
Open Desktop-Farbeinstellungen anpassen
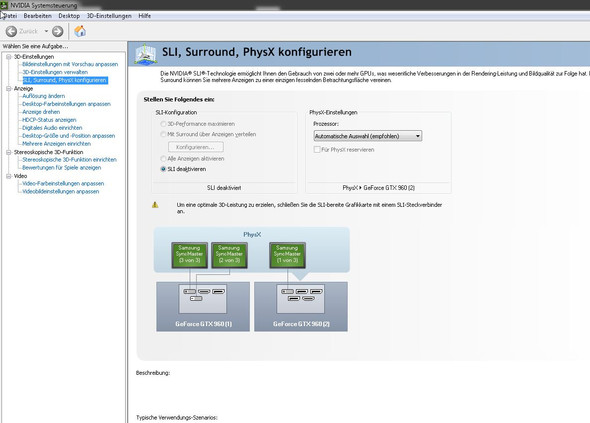pyautogui.click(x=66, y=104)
